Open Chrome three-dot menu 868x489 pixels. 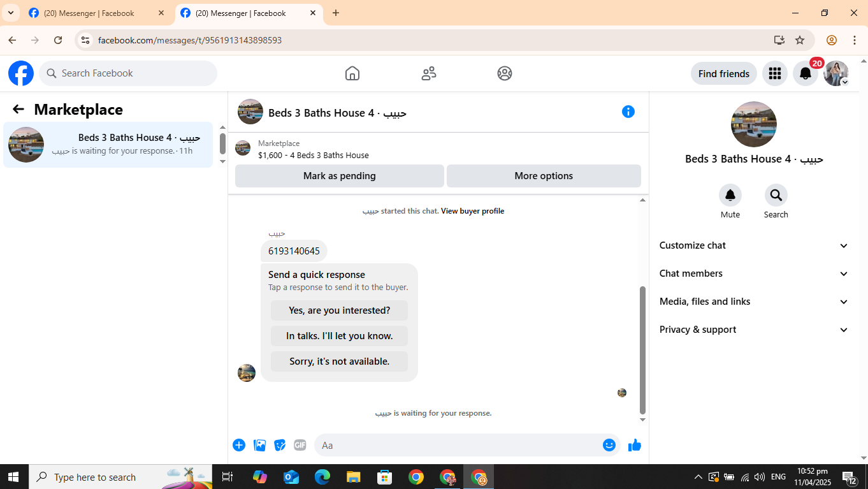855,40
